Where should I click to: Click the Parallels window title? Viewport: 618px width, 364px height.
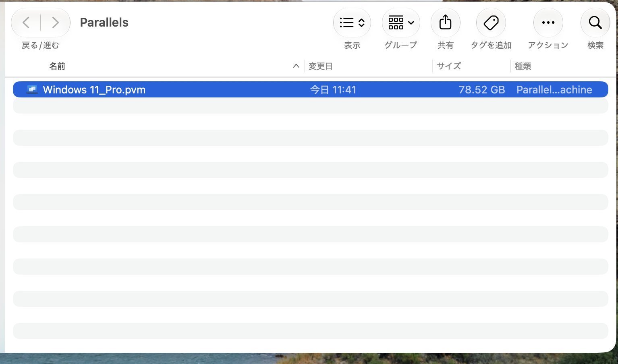pos(104,23)
